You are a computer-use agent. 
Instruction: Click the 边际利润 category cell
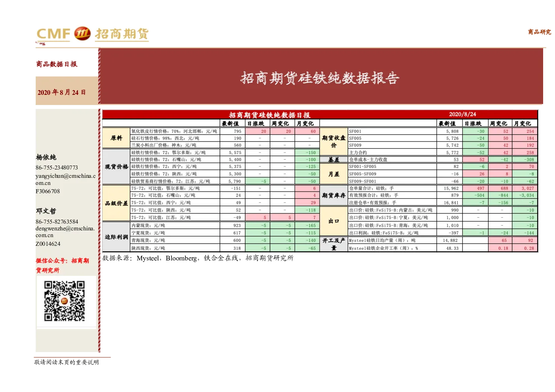(116, 237)
